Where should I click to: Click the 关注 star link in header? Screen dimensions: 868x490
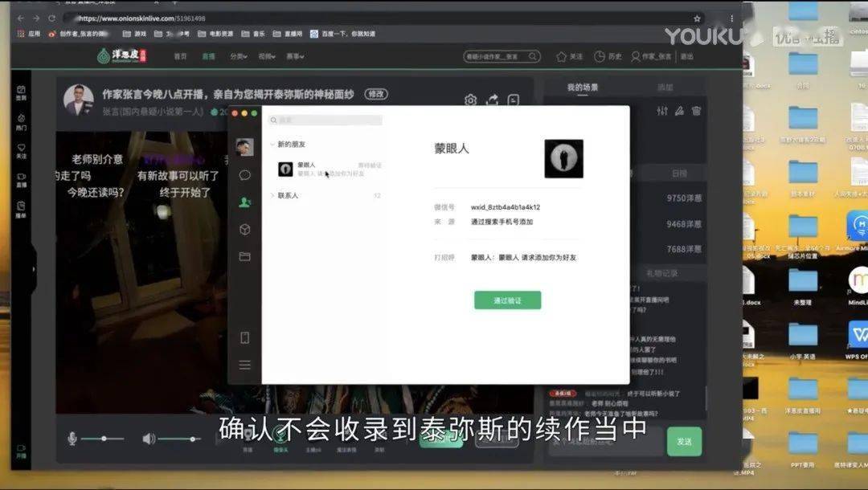click(x=570, y=56)
